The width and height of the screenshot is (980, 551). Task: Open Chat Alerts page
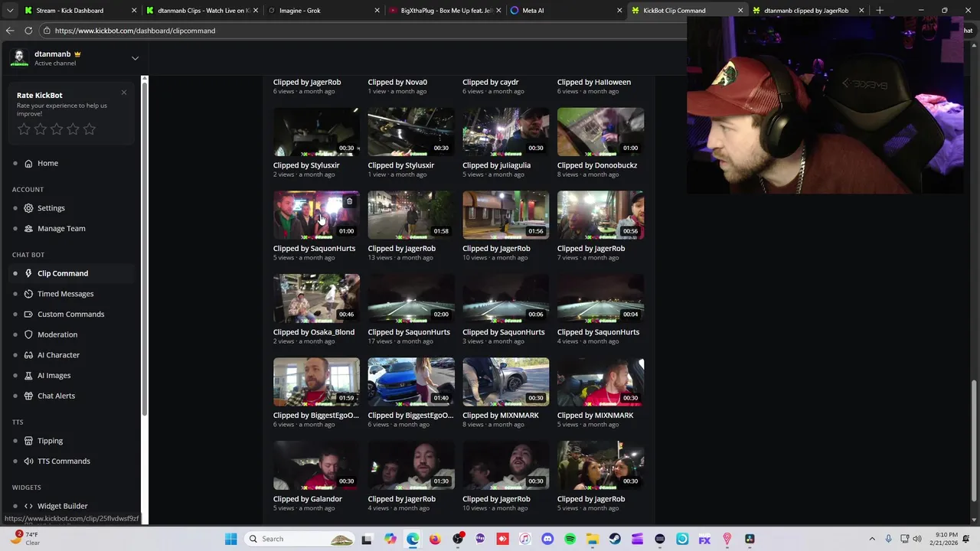click(x=56, y=396)
